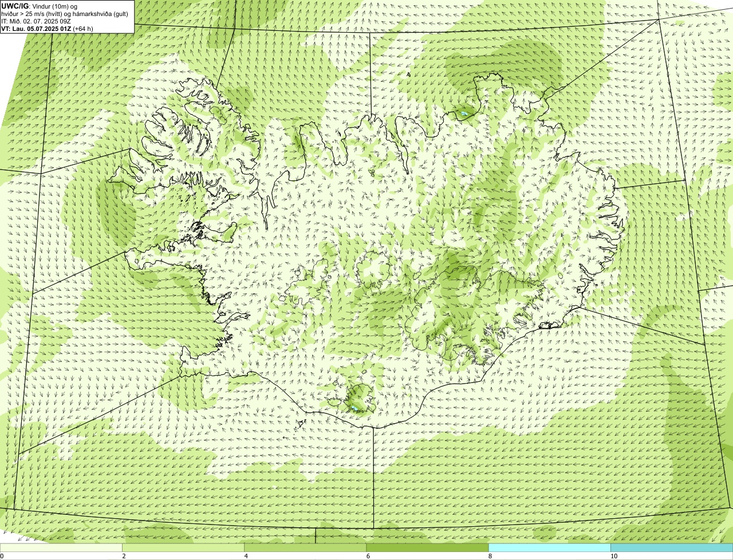Viewport: 733px width, 560px height.
Task: Click the title line 'UWC/IG: Vindur (10m) og'
Action: 40,6
